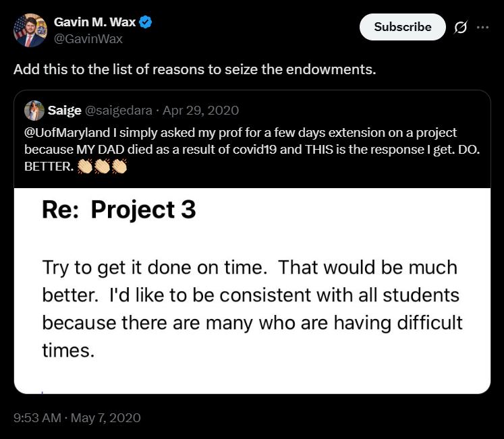Click the "Re: Project 3" heading

pos(119,210)
